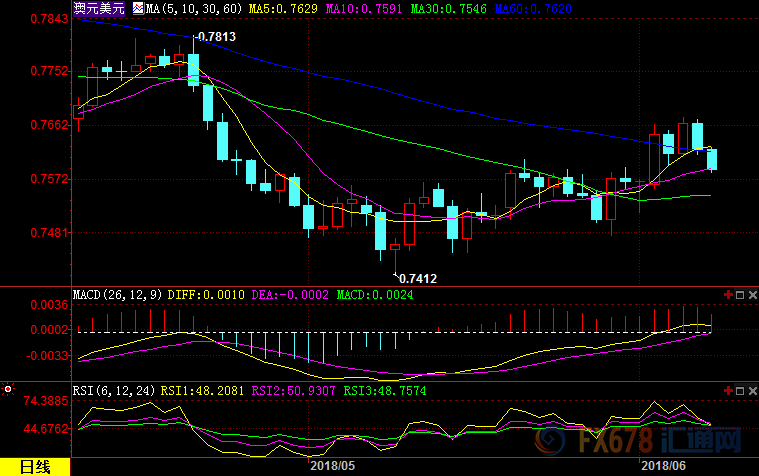
Task: Click the red plus icon in MACD panel
Action: coord(727,295)
